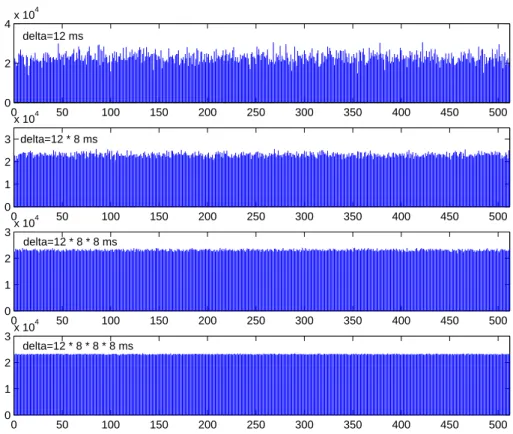Click x-axis tick 50 of bottom plot
513x434 pixels.
[x=62, y=425]
